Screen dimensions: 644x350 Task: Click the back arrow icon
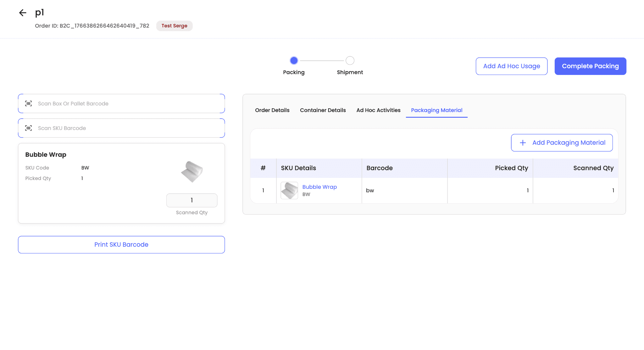click(x=23, y=13)
